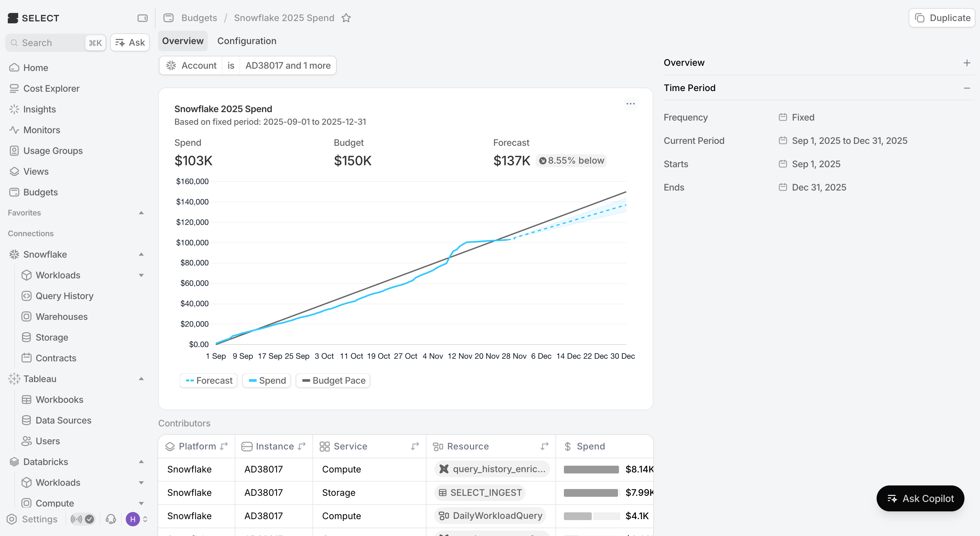Toggle the Spend legend series
Screen dimensions: 980x536
267,380
